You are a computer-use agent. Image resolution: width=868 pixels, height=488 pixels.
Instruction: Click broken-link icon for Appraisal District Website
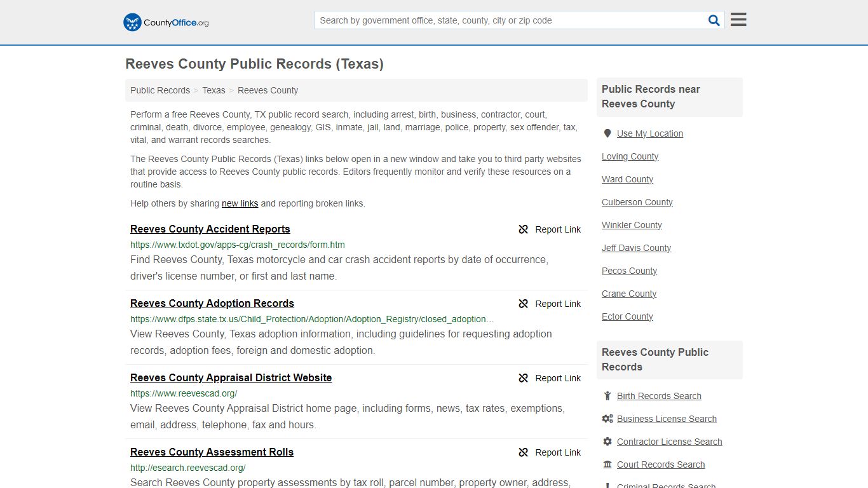pyautogui.click(x=524, y=378)
